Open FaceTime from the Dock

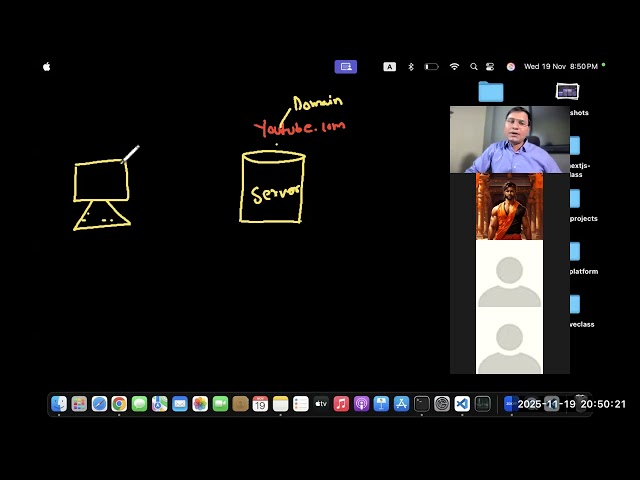(220, 404)
